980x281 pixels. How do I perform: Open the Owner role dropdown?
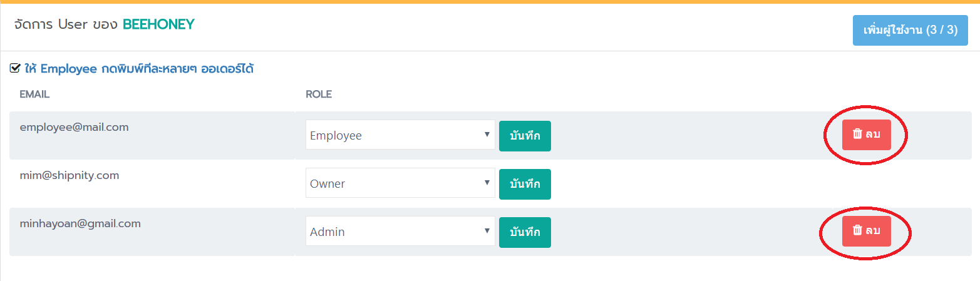pos(400,183)
